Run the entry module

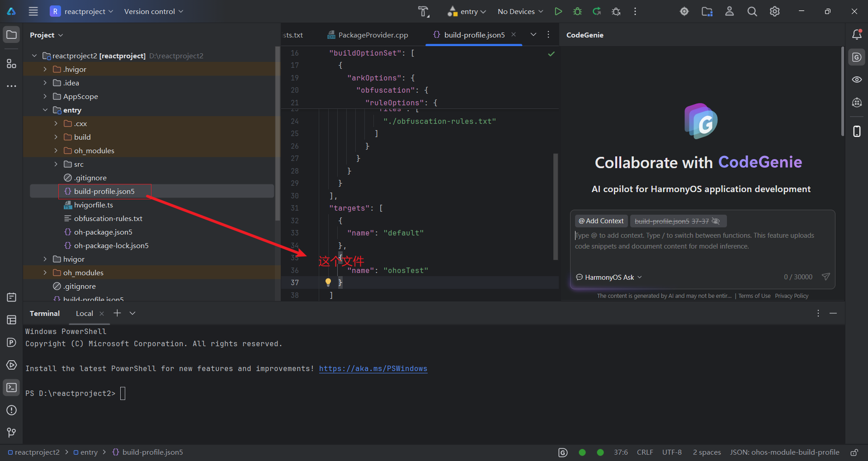point(558,11)
